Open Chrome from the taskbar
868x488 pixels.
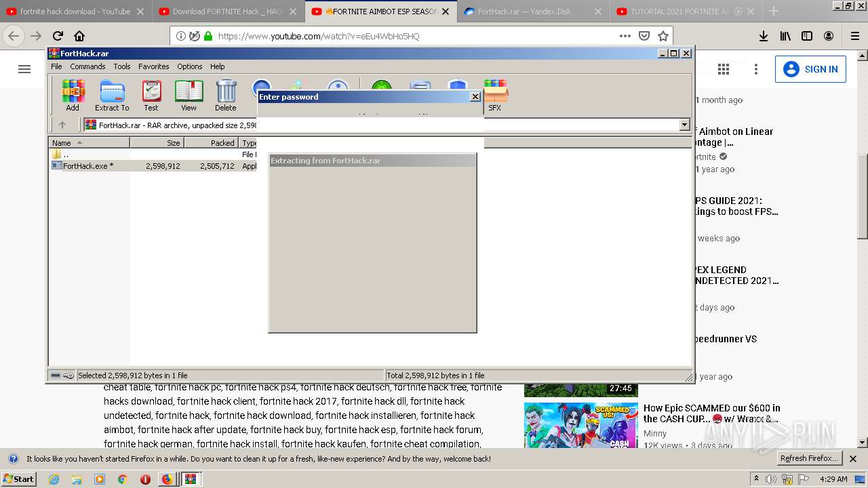pyautogui.click(x=122, y=479)
